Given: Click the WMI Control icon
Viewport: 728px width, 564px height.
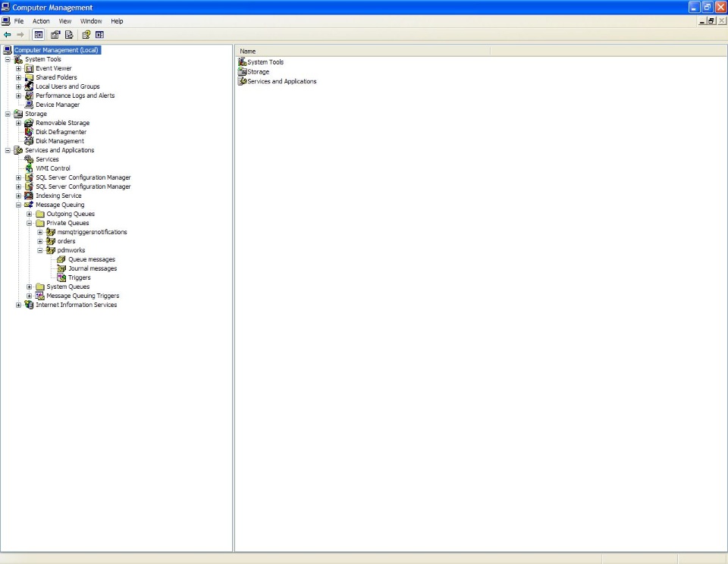Looking at the screenshot, I should coord(30,168).
